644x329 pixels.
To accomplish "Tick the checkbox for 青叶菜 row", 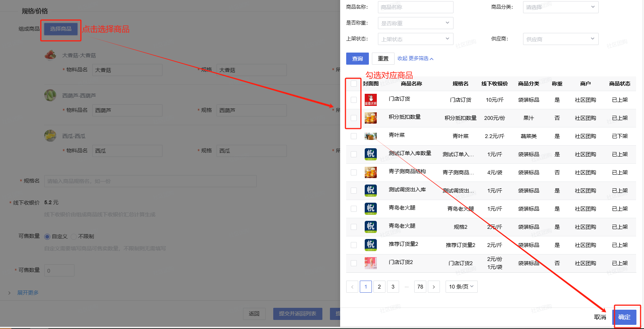I will pos(354,136).
